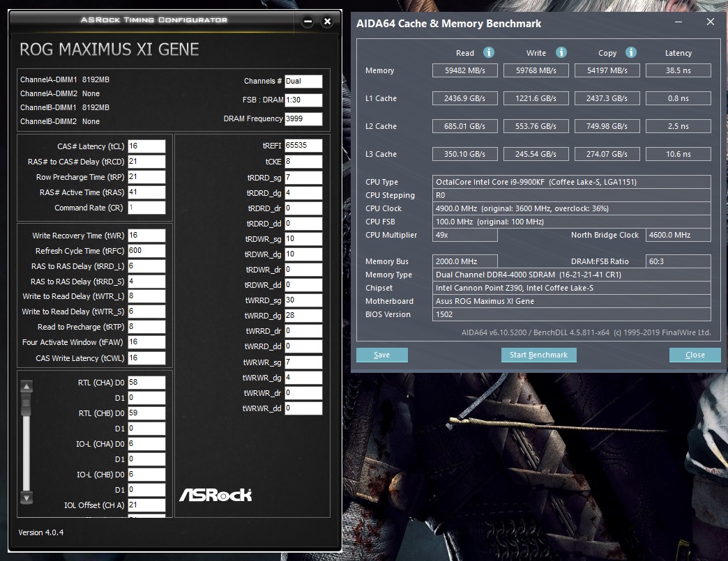Viewport: 728px width, 561px height.
Task: Click the IO-L (CHA) D0 field
Action: [x=146, y=444]
